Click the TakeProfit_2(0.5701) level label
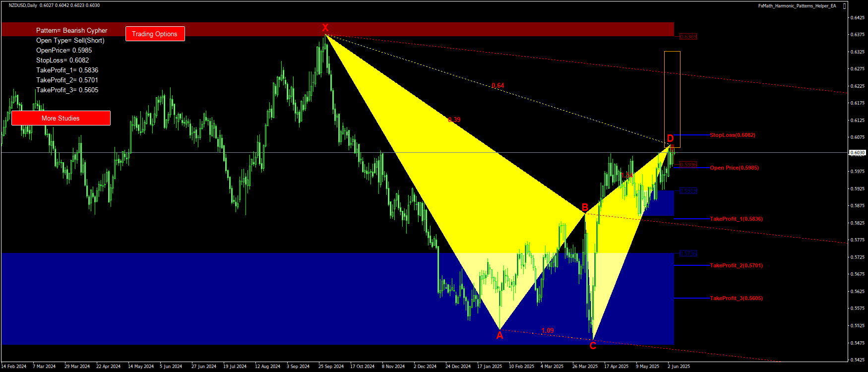868x372 pixels. click(x=736, y=265)
